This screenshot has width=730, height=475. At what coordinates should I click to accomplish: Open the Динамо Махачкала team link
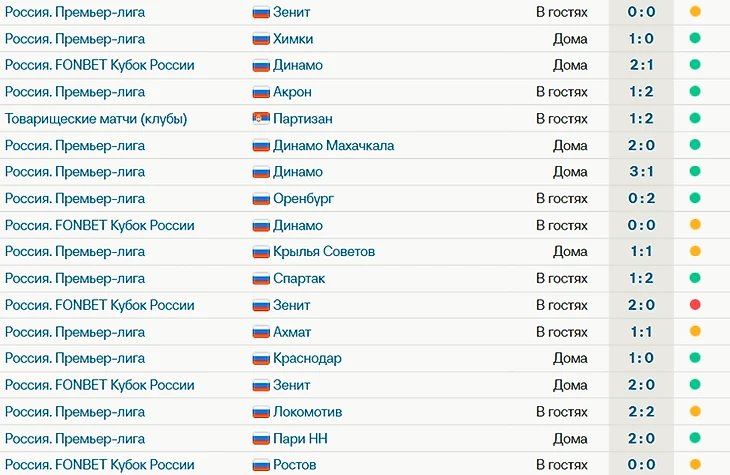pos(333,145)
